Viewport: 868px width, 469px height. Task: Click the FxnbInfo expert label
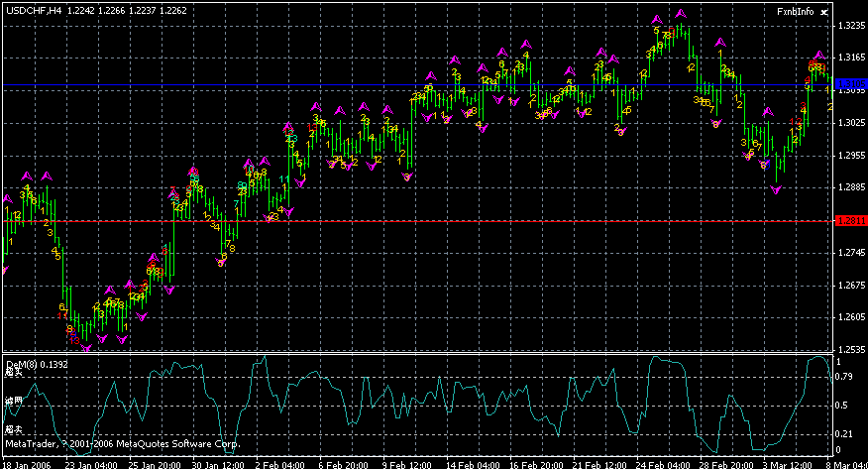[x=795, y=10]
